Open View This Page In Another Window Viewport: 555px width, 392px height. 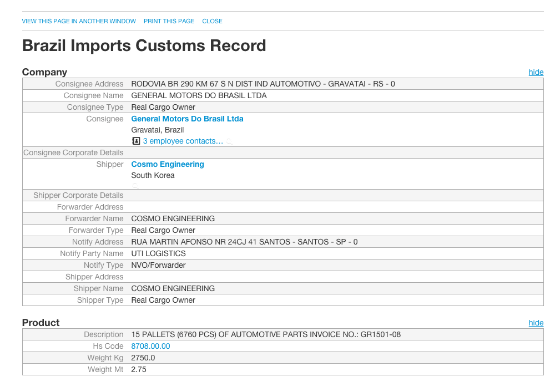(79, 21)
